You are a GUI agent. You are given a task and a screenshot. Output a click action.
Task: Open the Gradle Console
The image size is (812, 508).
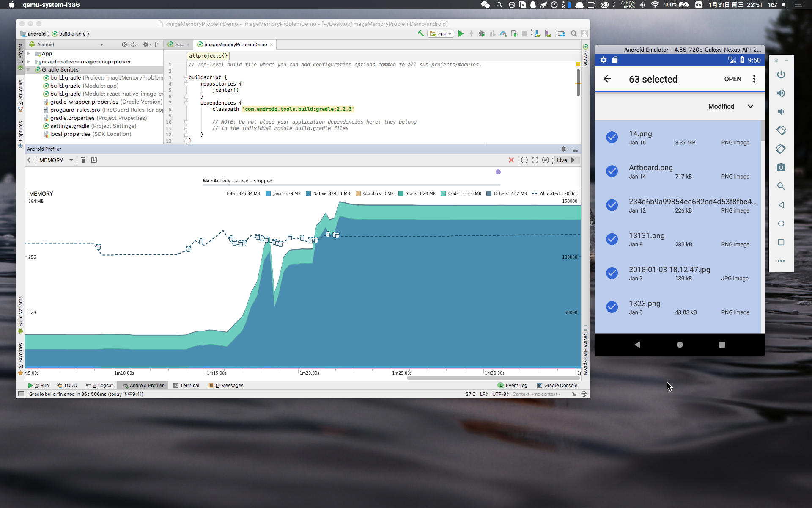[x=557, y=385]
